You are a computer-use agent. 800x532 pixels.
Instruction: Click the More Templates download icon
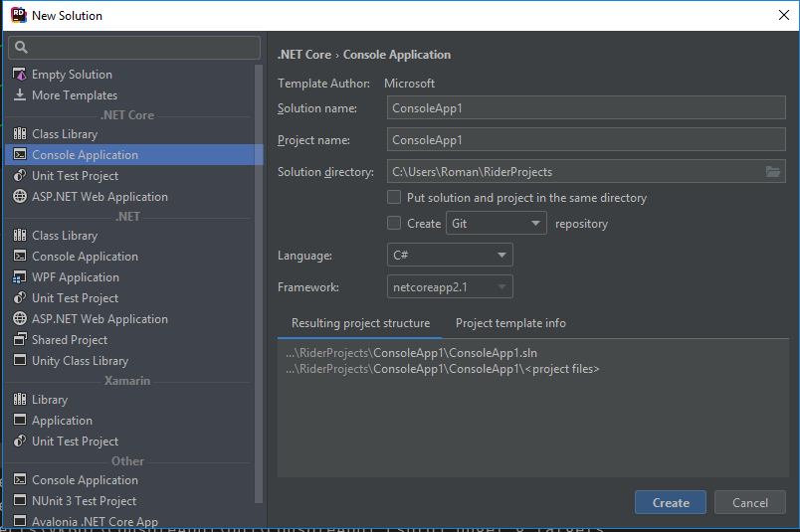click(x=20, y=95)
